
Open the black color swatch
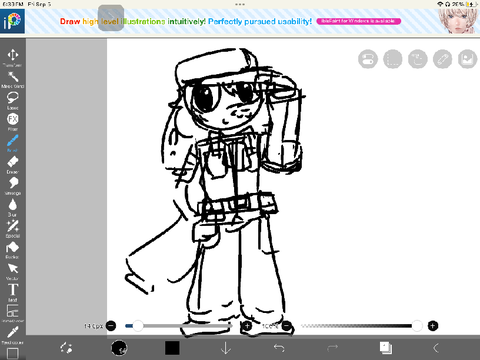[172, 348]
